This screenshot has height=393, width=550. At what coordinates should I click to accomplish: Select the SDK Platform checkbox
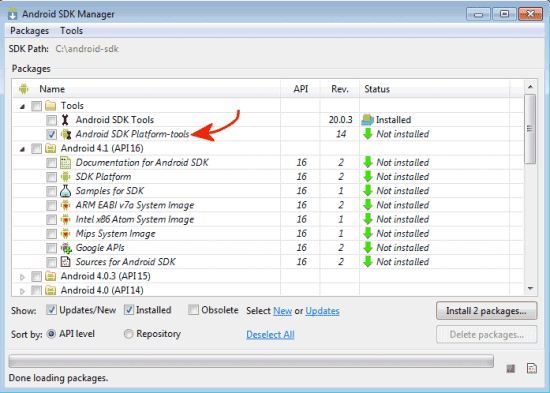click(x=51, y=177)
